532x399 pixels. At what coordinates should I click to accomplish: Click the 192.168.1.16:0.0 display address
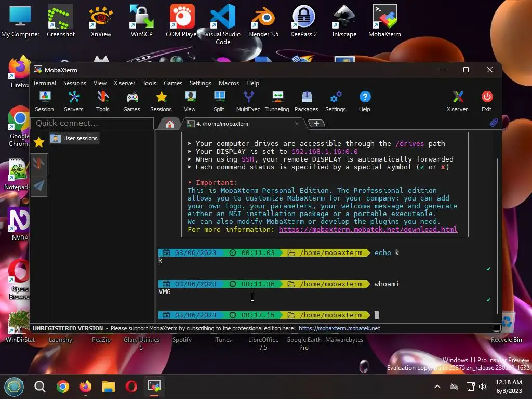click(325, 152)
